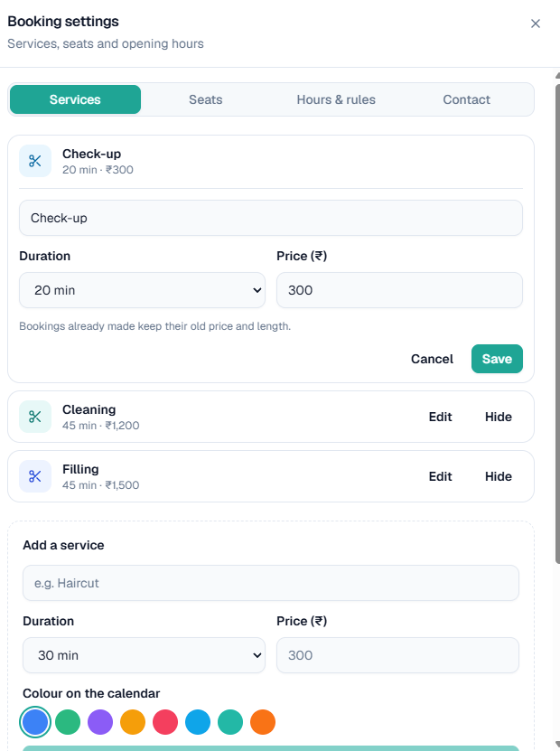
Task: Pick the red-pink calendar colour
Action: (165, 722)
